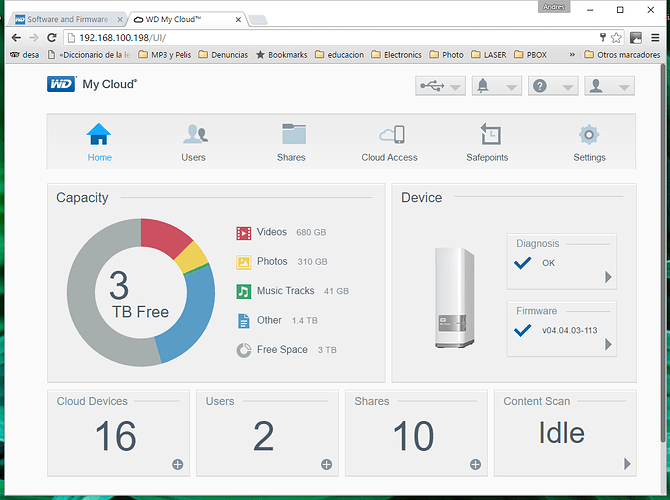This screenshot has height=500, width=670.
Task: Open the Bookmarks bookmark folder
Action: [282, 55]
